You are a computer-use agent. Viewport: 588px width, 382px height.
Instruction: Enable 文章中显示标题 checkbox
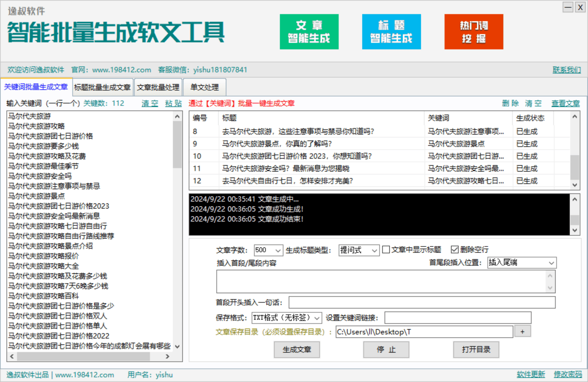coord(386,250)
